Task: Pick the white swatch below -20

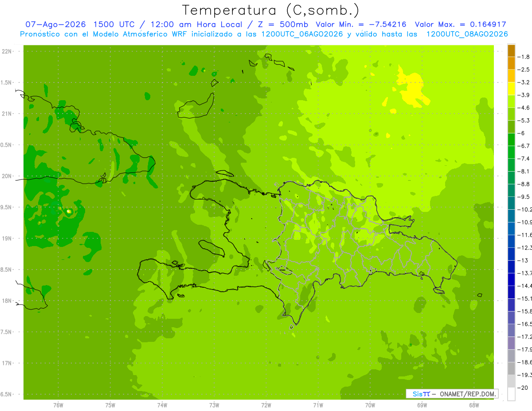Action: [511, 394]
